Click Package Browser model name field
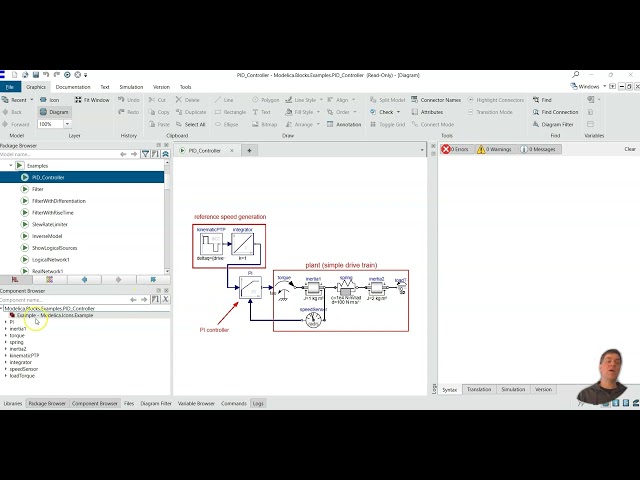 (59, 154)
